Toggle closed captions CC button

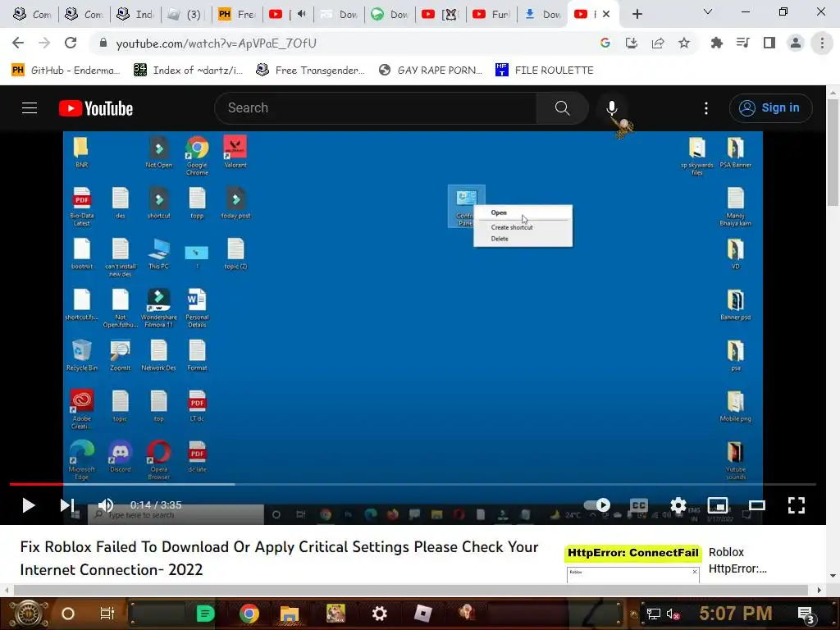(638, 505)
